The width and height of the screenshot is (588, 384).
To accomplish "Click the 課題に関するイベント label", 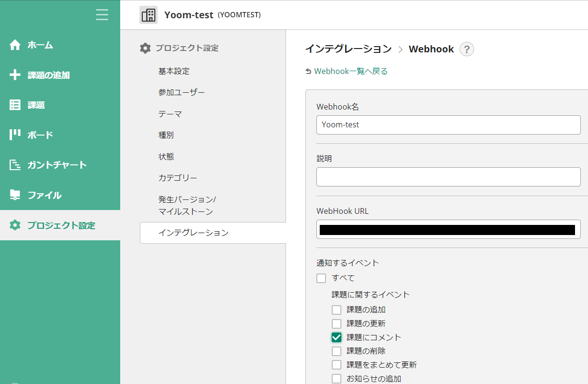I will [371, 295].
